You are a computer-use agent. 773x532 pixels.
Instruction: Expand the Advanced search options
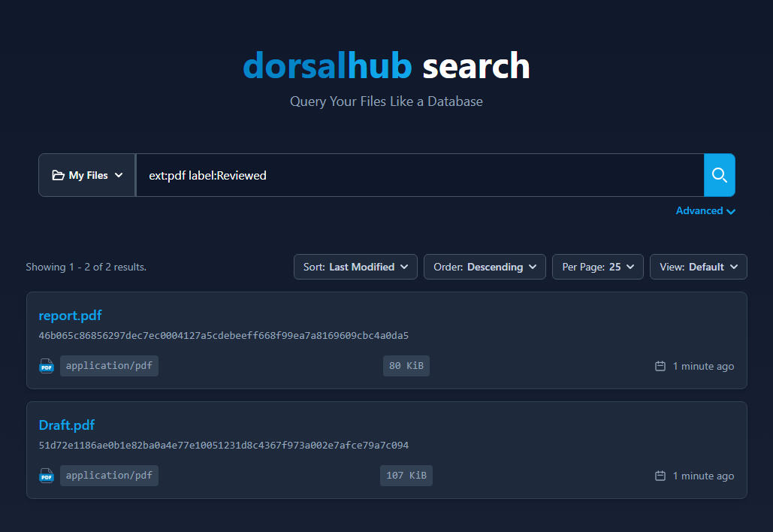[705, 211]
